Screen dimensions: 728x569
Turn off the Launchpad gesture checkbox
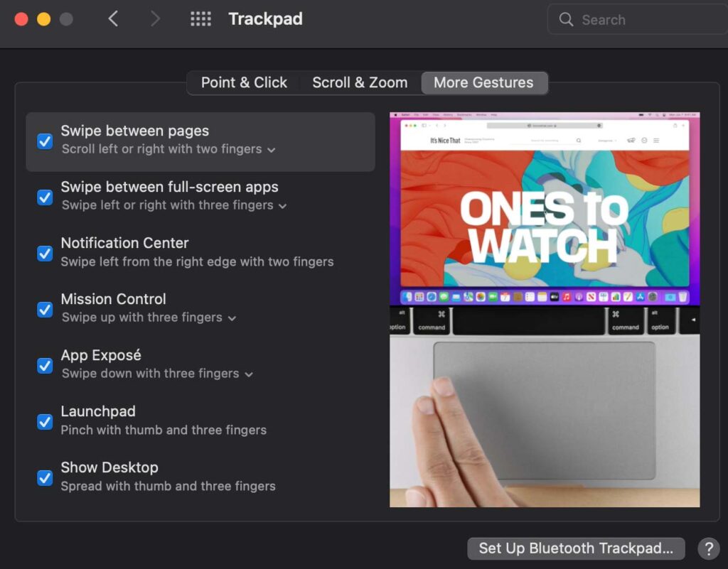(x=45, y=421)
